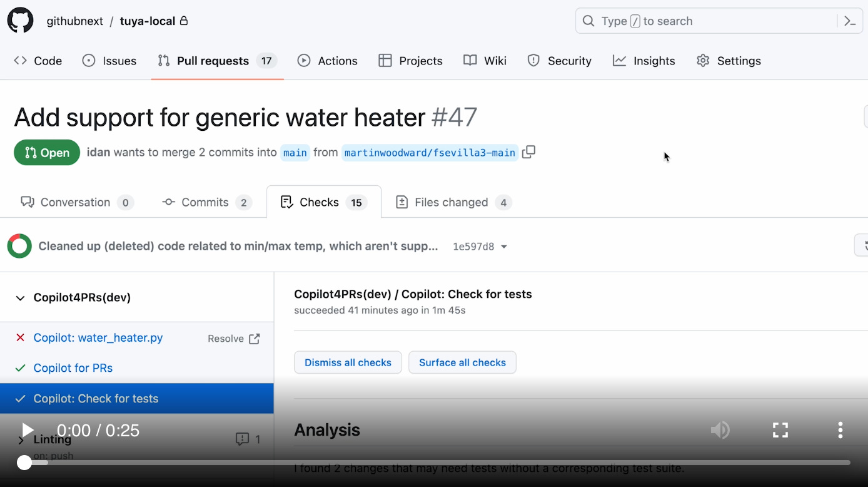Image resolution: width=868 pixels, height=487 pixels.
Task: Click the #47 pull request number
Action: [454, 117]
